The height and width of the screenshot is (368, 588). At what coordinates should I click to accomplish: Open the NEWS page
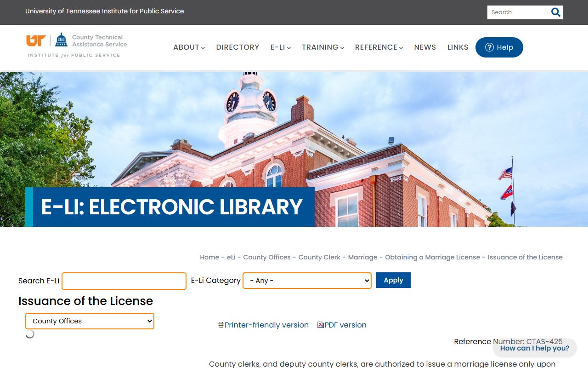pos(425,47)
